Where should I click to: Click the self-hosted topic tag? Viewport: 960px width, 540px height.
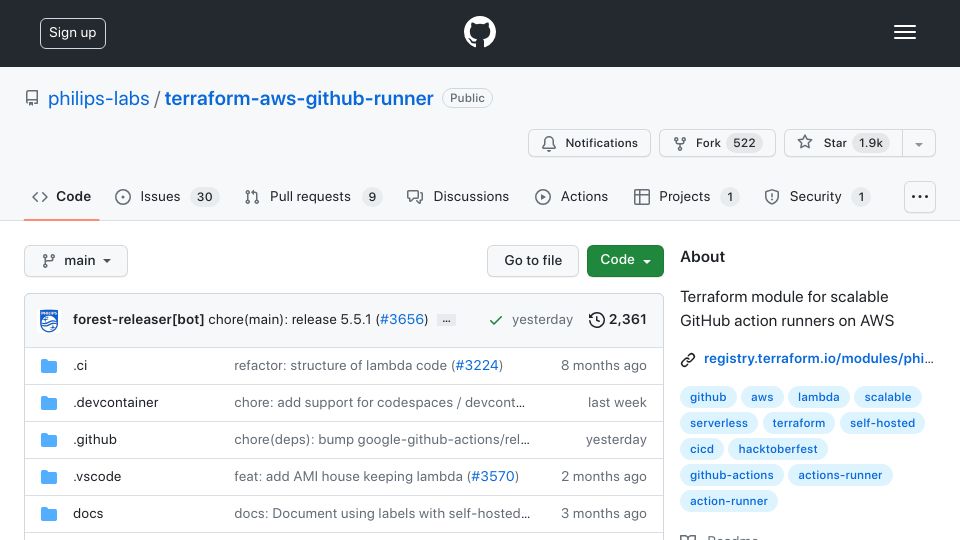tap(882, 423)
